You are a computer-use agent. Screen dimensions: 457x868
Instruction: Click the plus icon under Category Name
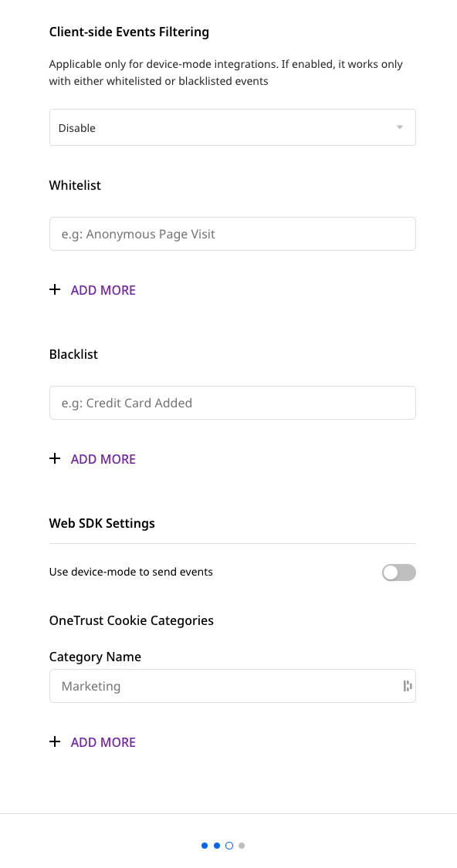pos(55,741)
